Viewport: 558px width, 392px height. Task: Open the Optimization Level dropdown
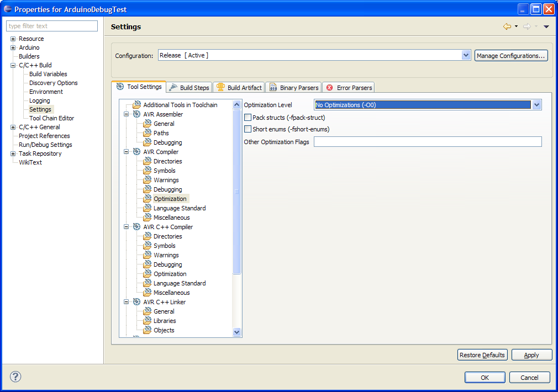pyautogui.click(x=536, y=105)
